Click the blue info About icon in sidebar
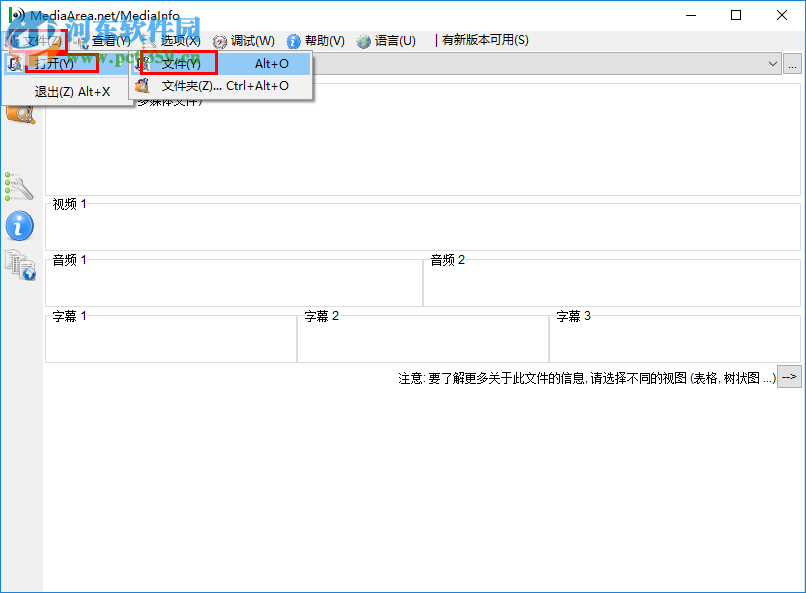This screenshot has width=806, height=593. pos(21,226)
